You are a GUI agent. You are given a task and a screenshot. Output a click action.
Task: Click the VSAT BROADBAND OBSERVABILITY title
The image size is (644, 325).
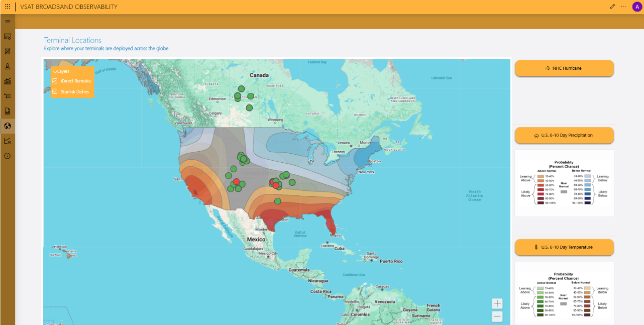tap(69, 7)
